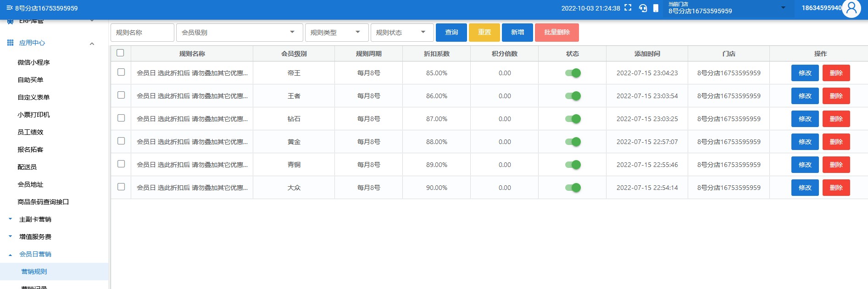Tick the select-all checkbox in table header
This screenshot has width=868, height=289.
(120, 53)
